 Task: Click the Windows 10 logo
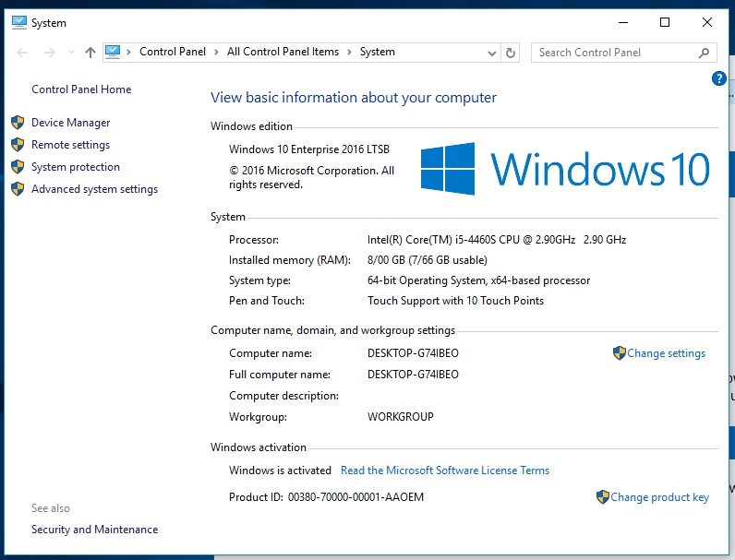coord(565,169)
